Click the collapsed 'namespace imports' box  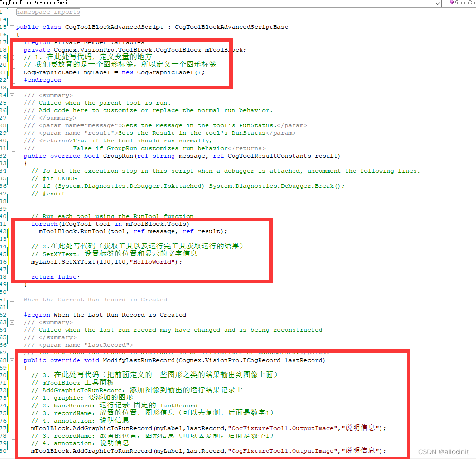[48, 12]
